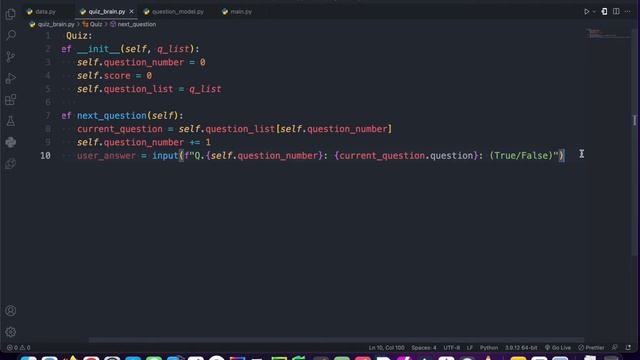Open the Run and Debug view
Viewport: 640px width, 360px height.
(11, 78)
